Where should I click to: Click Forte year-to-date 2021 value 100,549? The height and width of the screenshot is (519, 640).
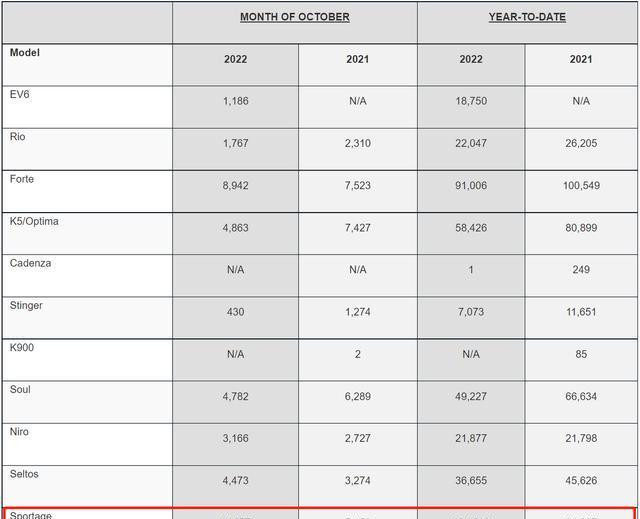point(581,186)
